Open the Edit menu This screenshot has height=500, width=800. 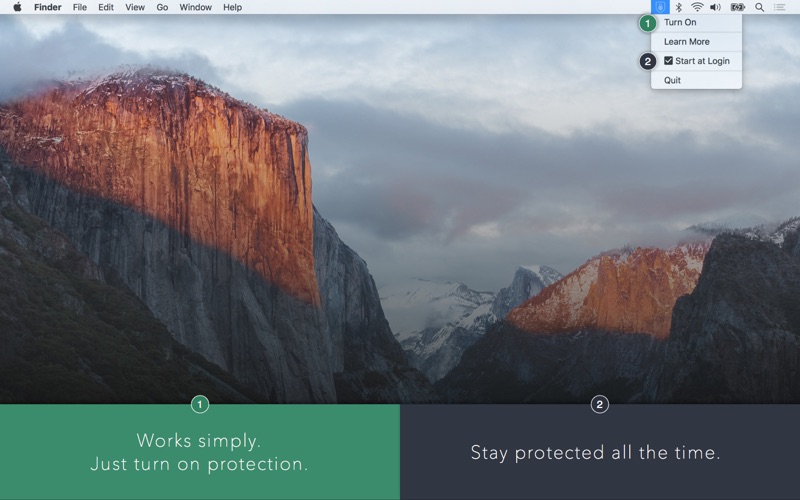pos(106,7)
